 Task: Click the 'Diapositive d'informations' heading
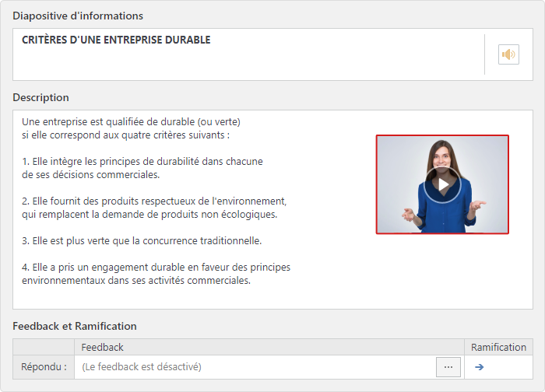(x=78, y=16)
